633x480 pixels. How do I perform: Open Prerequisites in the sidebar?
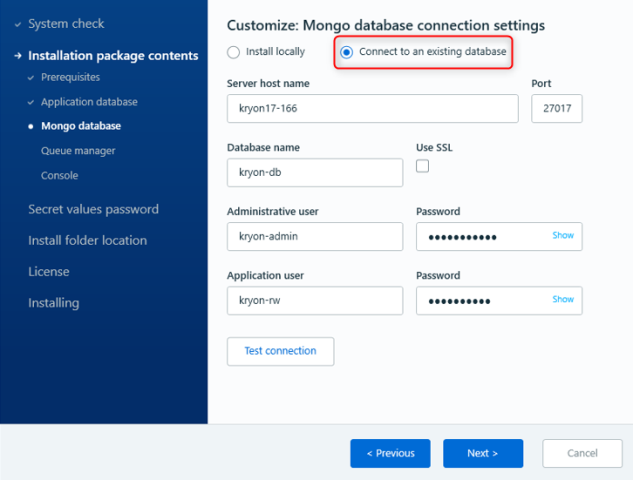tap(70, 77)
